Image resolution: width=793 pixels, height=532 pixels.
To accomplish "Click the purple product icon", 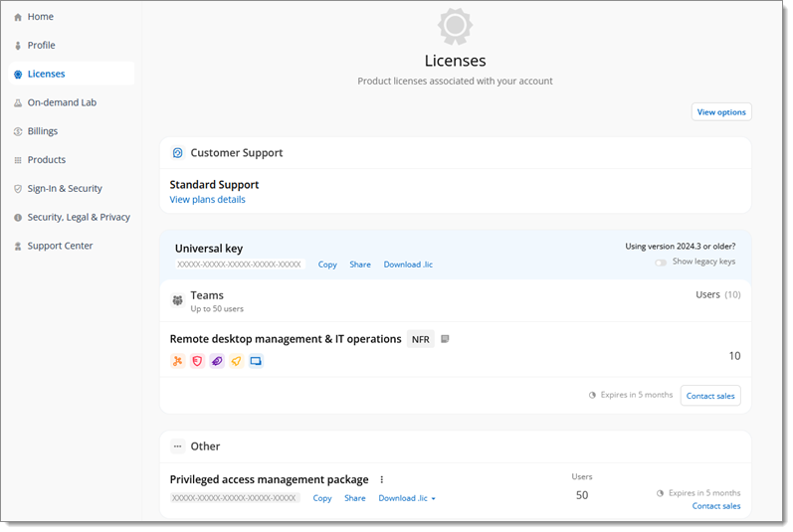I will (217, 361).
